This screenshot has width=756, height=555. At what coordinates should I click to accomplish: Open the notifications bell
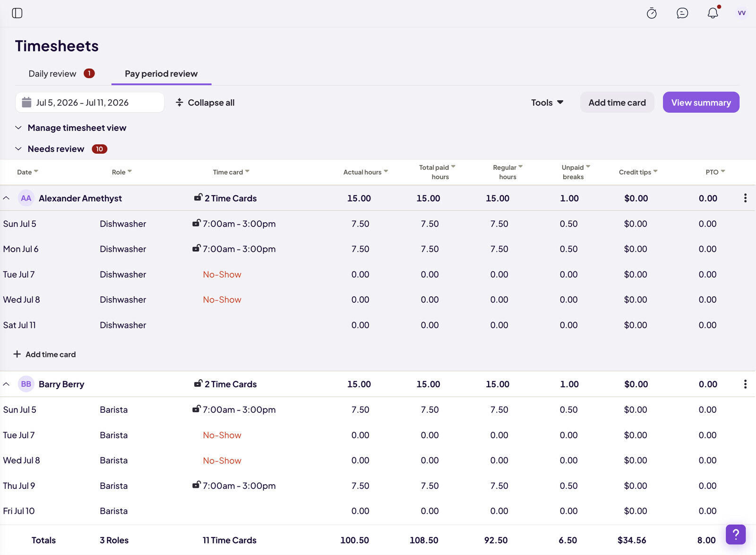(713, 13)
